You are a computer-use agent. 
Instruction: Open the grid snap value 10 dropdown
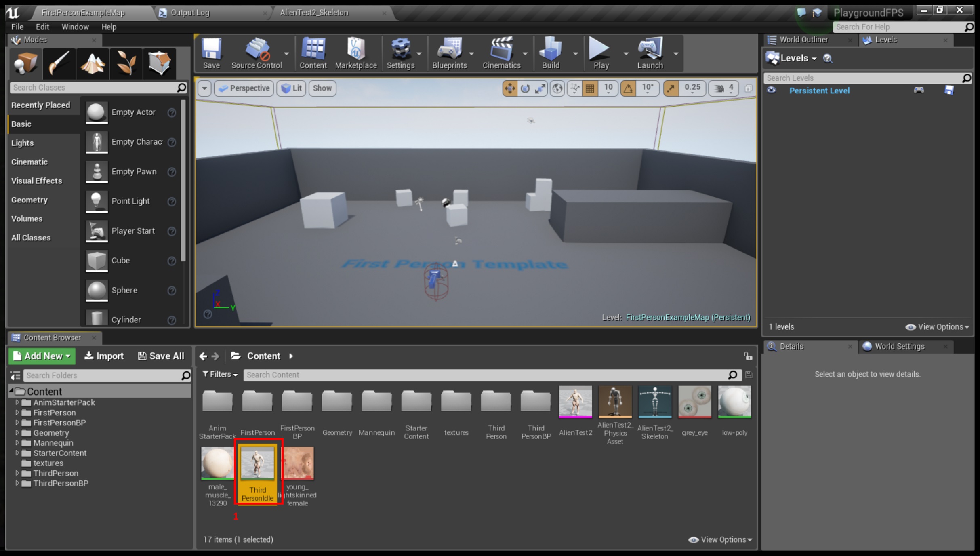608,88
